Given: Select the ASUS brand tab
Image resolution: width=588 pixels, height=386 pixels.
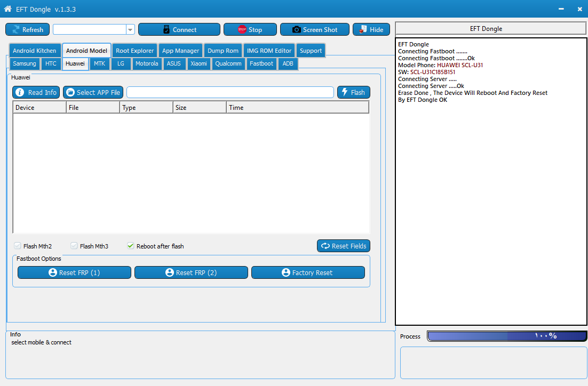Looking at the screenshot, I should 173,63.
